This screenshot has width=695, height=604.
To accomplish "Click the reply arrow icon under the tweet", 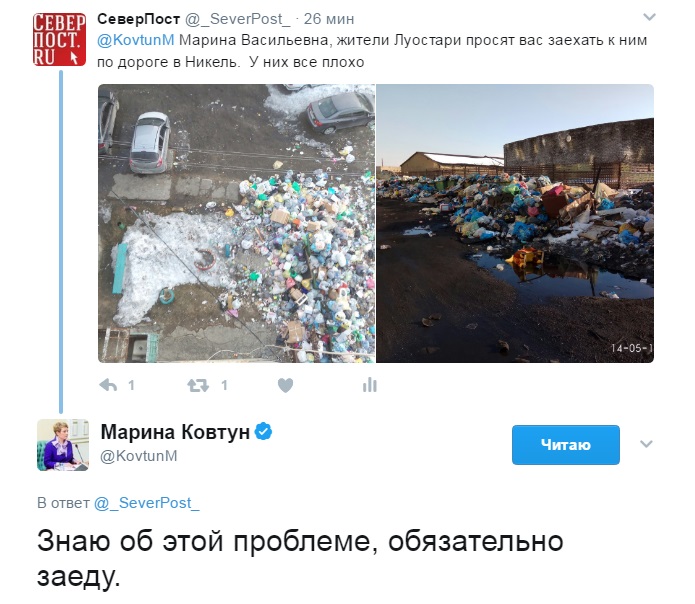I will click(x=108, y=385).
